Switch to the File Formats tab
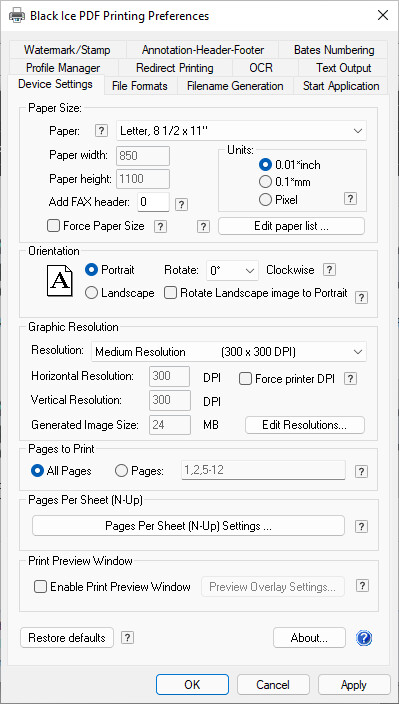Viewport: 399px width, 704px height. click(x=140, y=86)
